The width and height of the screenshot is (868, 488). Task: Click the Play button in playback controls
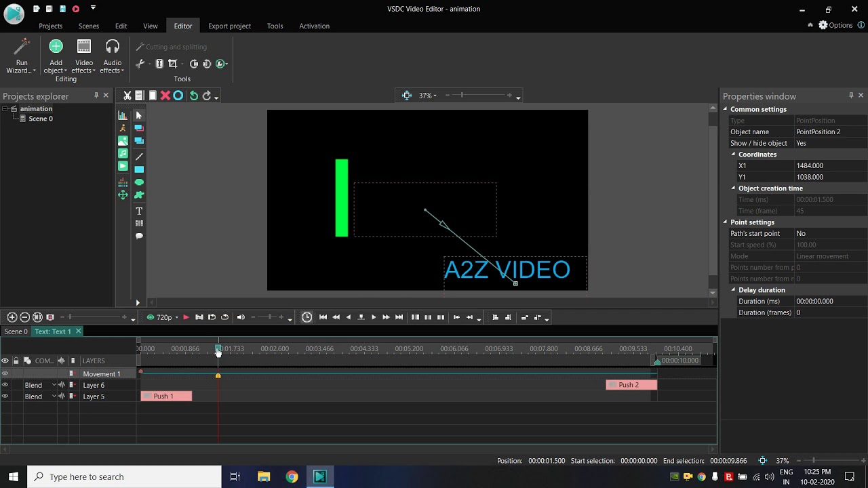click(x=374, y=317)
